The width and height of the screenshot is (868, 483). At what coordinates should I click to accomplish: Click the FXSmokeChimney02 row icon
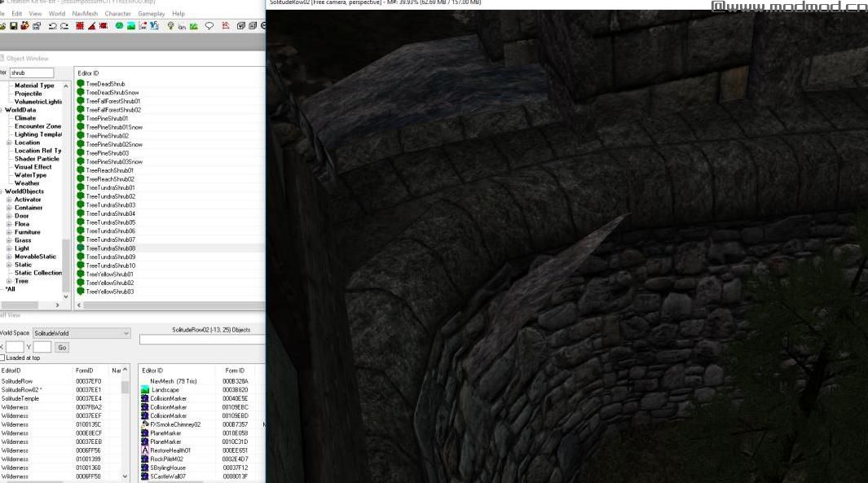pyautogui.click(x=145, y=424)
